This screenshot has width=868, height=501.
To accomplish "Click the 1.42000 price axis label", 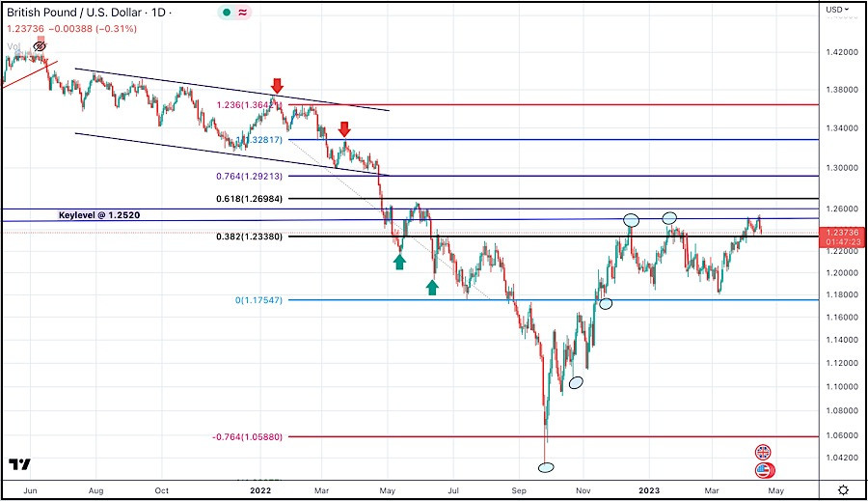I will coord(841,52).
